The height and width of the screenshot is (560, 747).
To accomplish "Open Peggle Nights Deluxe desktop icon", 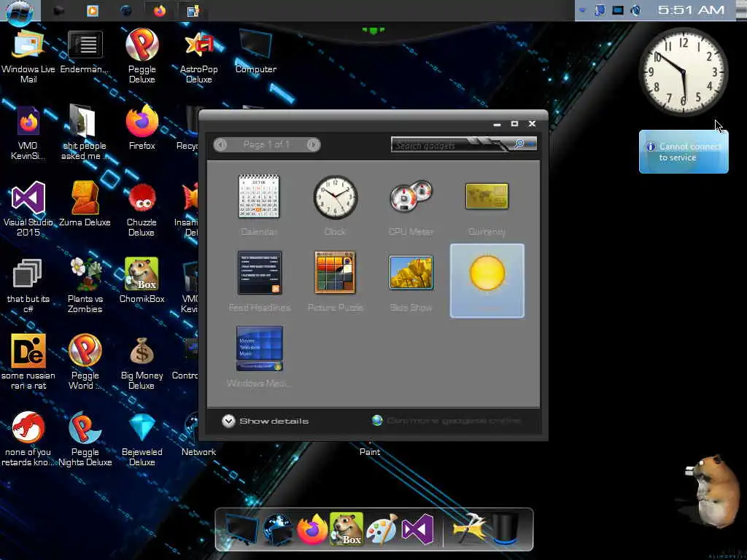I will [85, 440].
